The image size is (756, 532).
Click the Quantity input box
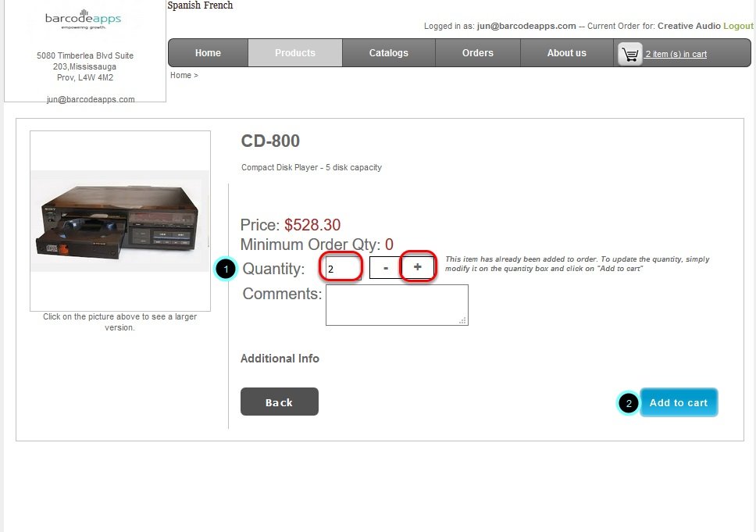343,268
